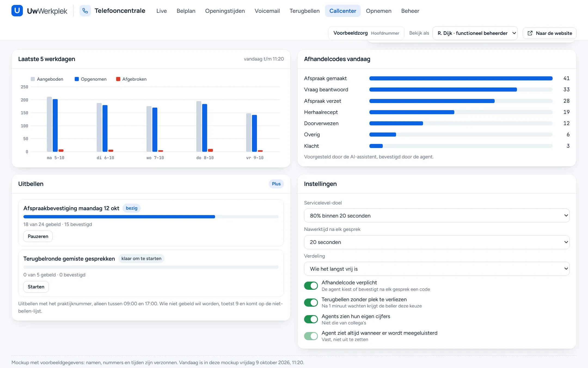
Task: Click the klaar om te starten badge
Action: coord(141,259)
